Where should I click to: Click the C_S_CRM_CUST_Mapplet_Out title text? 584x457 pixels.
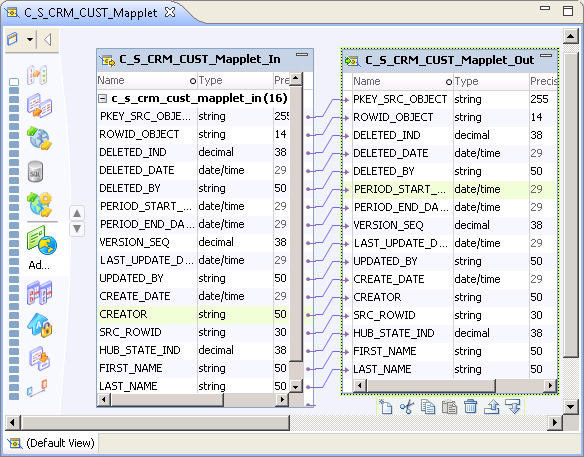pos(450,60)
